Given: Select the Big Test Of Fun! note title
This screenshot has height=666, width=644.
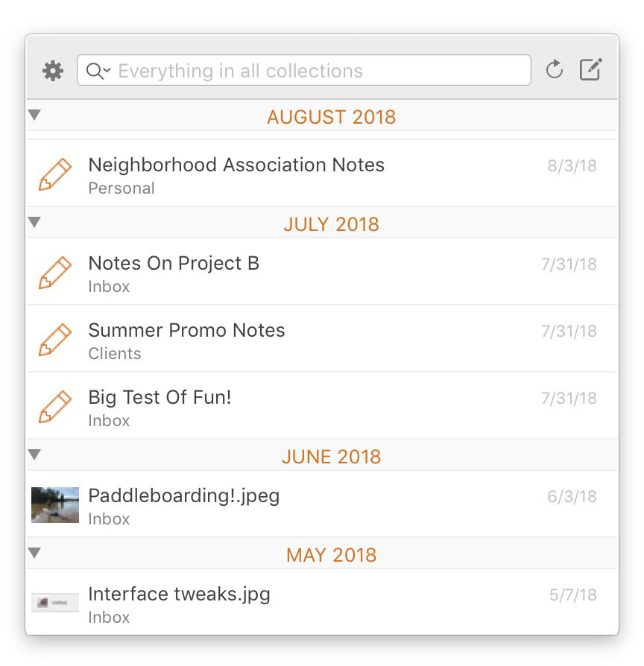Looking at the screenshot, I should 160,397.
